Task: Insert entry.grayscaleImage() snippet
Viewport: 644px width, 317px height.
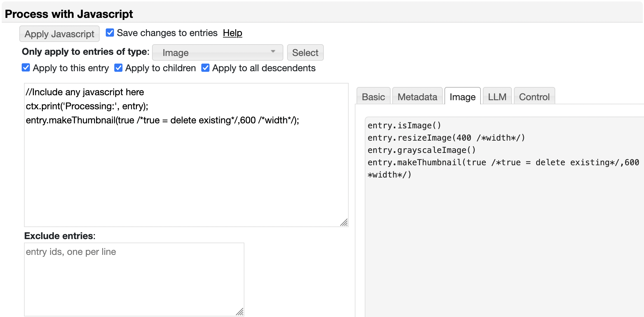Action: tap(421, 150)
